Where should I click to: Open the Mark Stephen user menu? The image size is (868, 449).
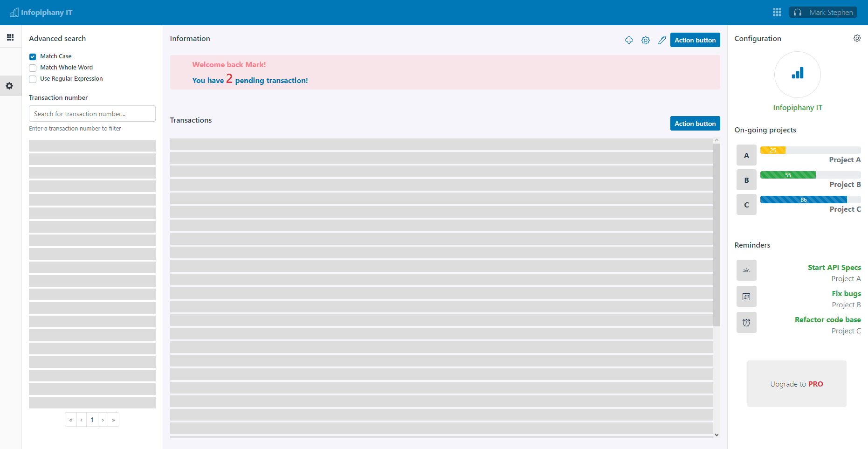click(x=823, y=13)
